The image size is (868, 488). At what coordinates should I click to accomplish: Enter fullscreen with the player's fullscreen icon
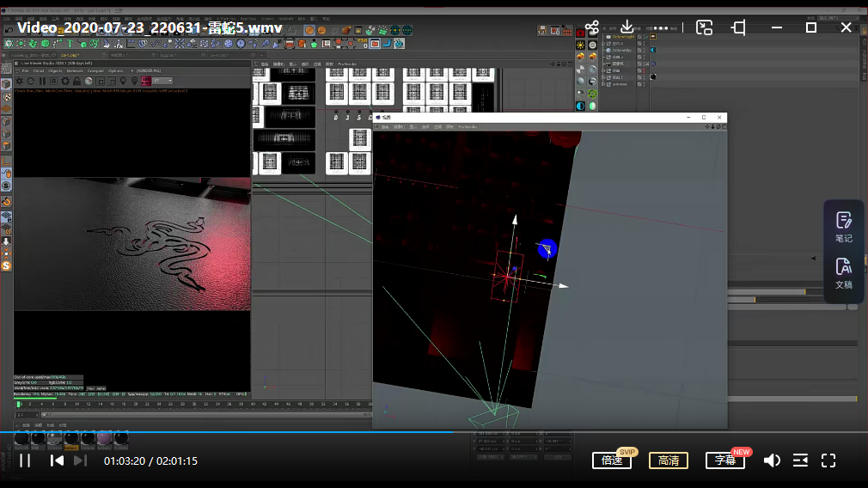[x=828, y=461]
